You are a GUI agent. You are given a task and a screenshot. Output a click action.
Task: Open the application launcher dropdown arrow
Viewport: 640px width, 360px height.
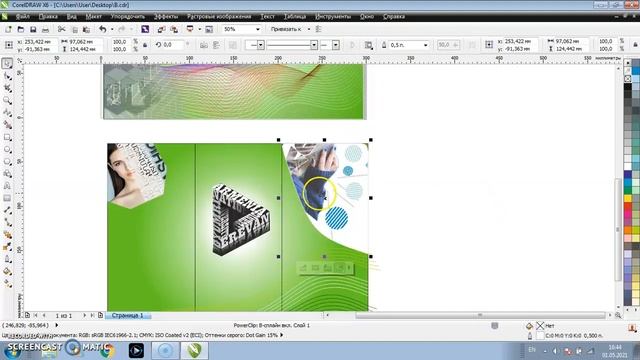pyautogui.click(x=200, y=29)
